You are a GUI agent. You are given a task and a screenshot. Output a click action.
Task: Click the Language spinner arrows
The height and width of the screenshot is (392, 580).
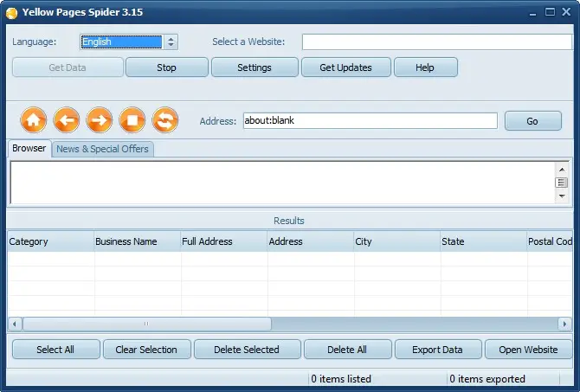pyautogui.click(x=171, y=42)
